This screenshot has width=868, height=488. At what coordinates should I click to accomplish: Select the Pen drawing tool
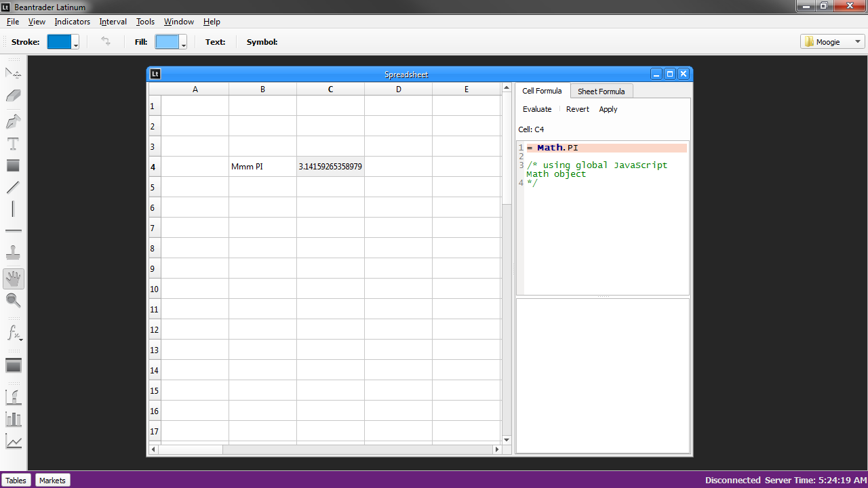click(x=14, y=122)
